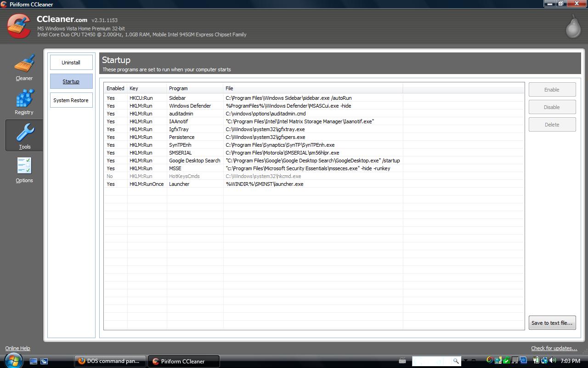The image size is (588, 368).
Task: Select the SMSERIAL startup entry
Action: 314,153
